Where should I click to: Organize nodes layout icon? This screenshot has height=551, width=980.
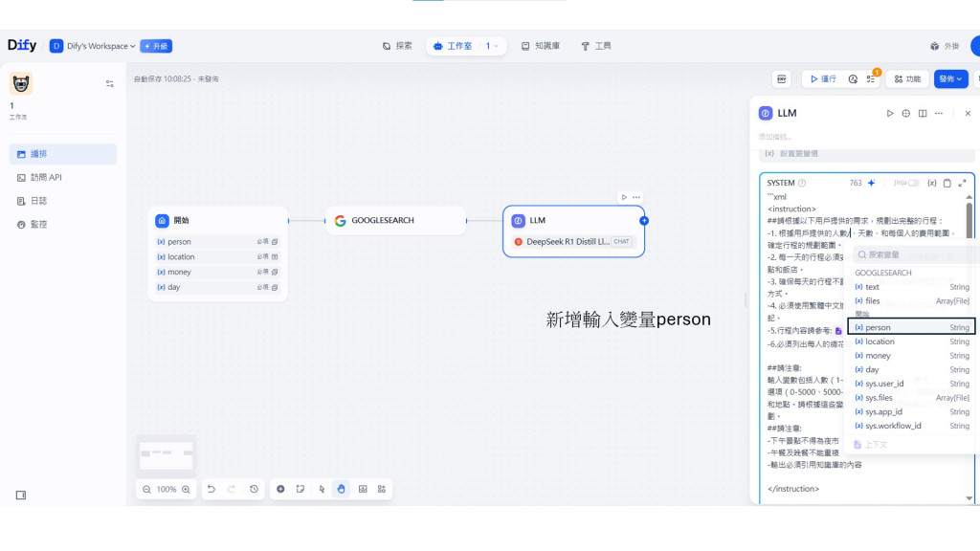coord(382,489)
